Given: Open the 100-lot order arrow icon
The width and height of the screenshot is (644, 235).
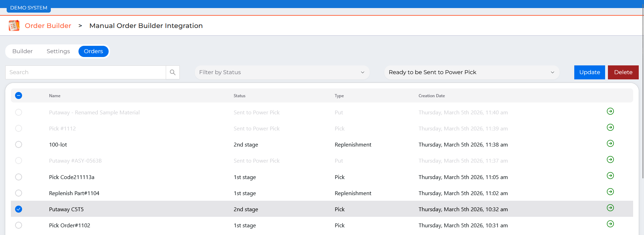Looking at the screenshot, I should pos(610,143).
